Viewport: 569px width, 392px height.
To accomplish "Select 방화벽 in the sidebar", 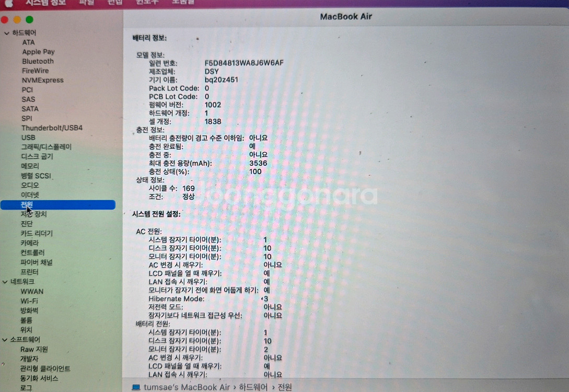I will [x=29, y=310].
